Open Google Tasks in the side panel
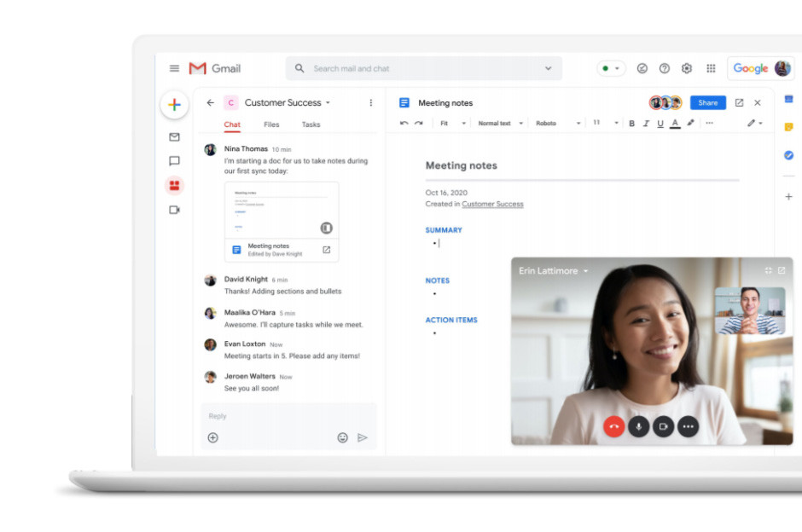802x532 pixels. pyautogui.click(x=788, y=155)
